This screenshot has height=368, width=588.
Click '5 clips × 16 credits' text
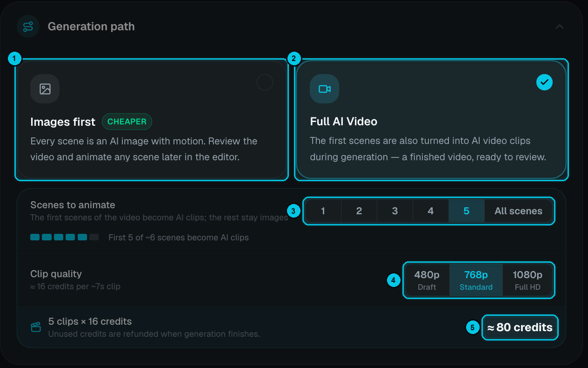pyautogui.click(x=90, y=321)
